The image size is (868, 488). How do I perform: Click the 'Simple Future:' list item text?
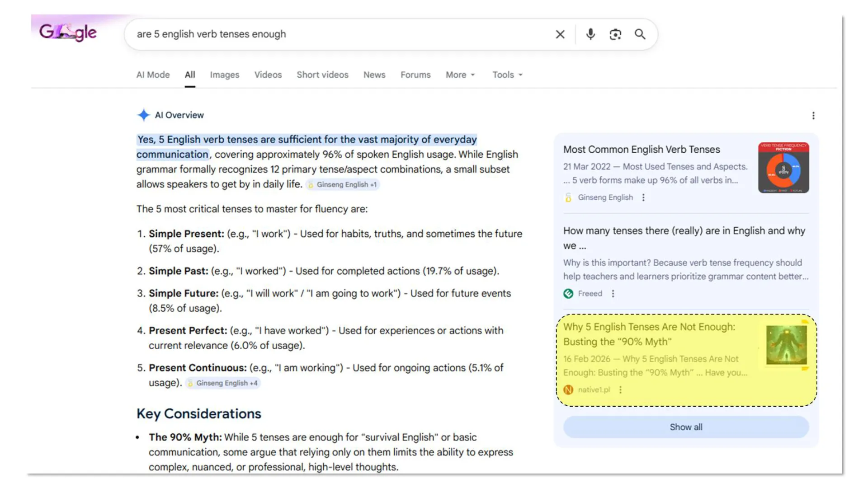click(184, 294)
